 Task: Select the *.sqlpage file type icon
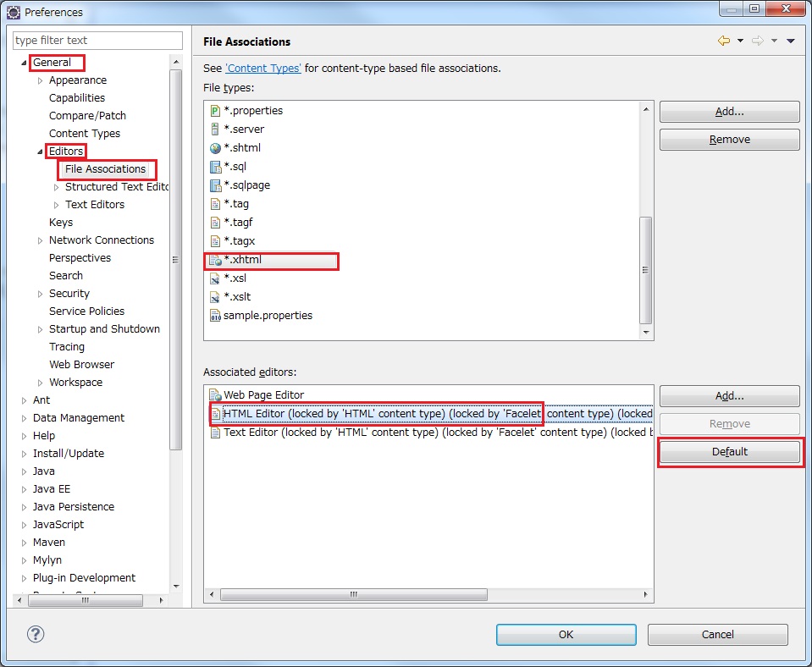tap(215, 185)
